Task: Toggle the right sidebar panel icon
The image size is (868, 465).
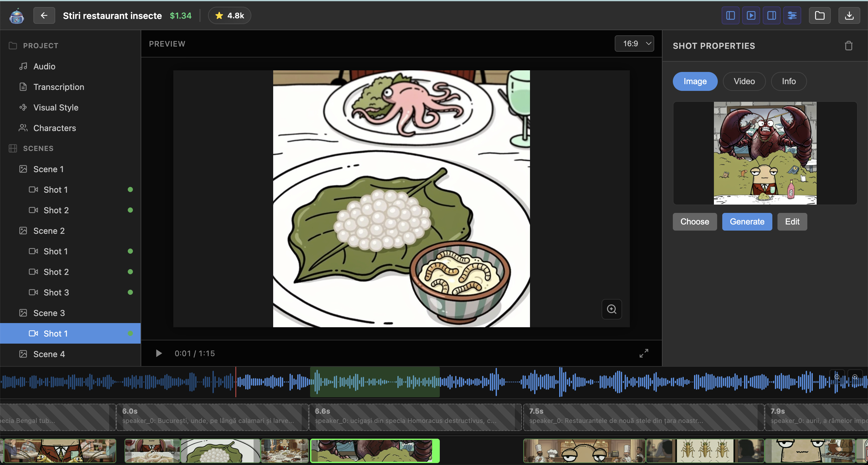Action: (771, 15)
